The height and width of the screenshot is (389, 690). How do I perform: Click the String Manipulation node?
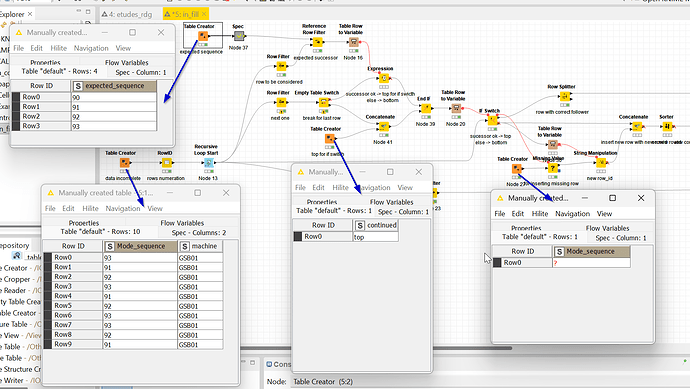[x=601, y=162]
